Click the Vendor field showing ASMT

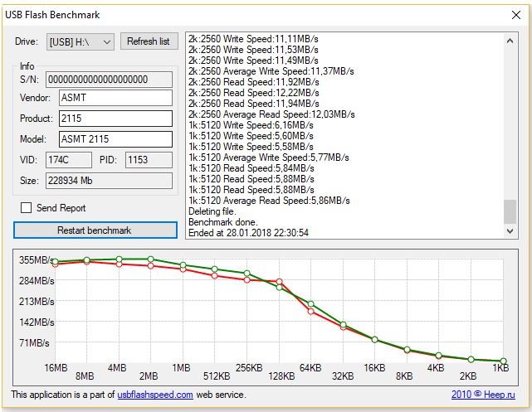115,98
